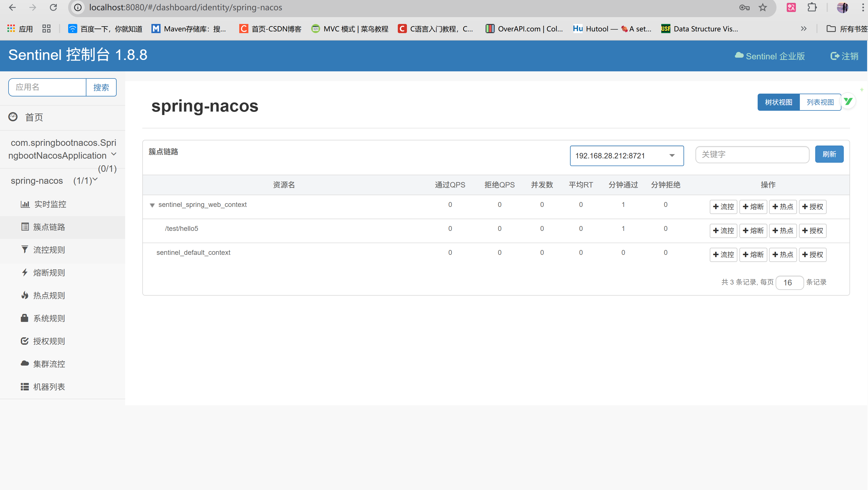Switch to list view toggle
This screenshot has height=490, width=868.
pos(820,102)
